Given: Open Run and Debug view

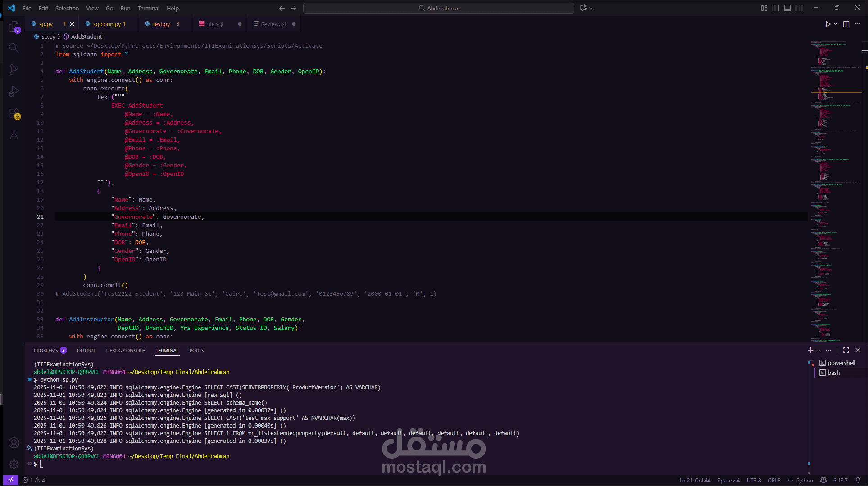Looking at the screenshot, I should coord(14,91).
